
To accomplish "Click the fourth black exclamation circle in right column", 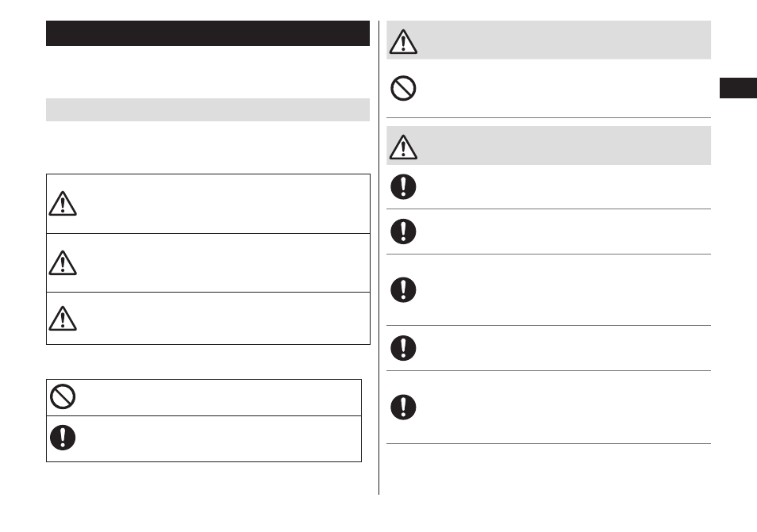I will click(x=403, y=348).
